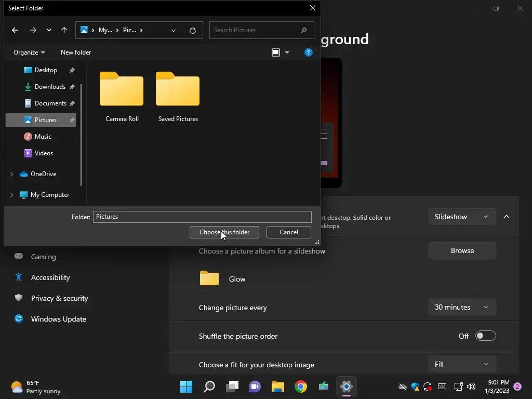The height and width of the screenshot is (399, 532).
Task: Select the Saved Pictures folder
Action: pyautogui.click(x=178, y=97)
